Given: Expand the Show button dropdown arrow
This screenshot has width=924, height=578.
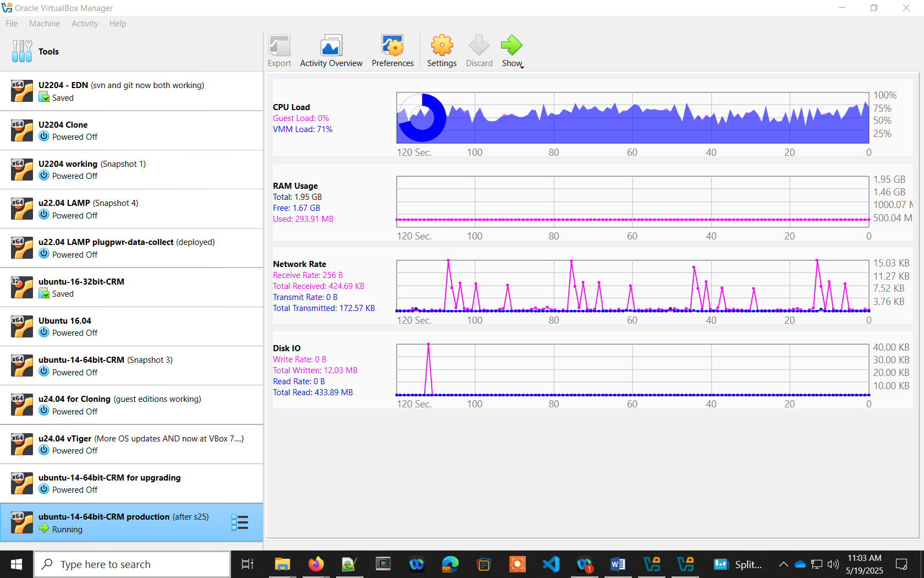Looking at the screenshot, I should 522,67.
